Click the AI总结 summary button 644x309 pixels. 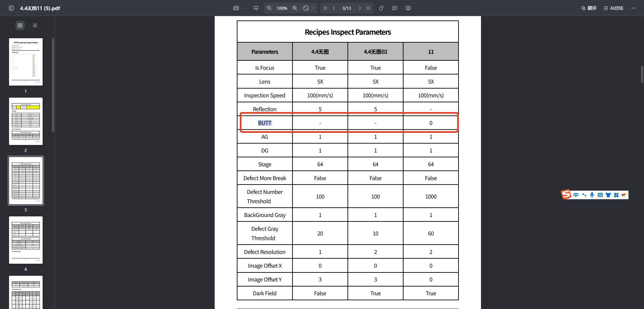click(x=613, y=8)
